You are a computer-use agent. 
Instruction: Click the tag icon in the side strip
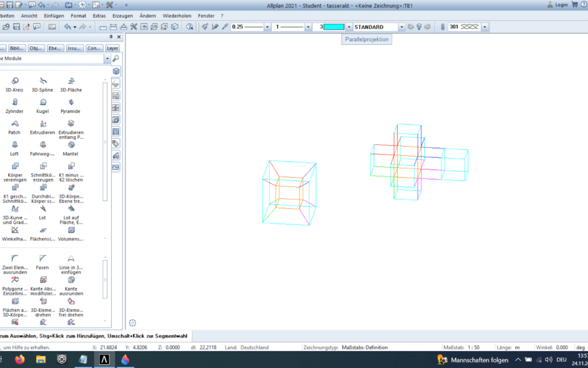click(x=116, y=143)
